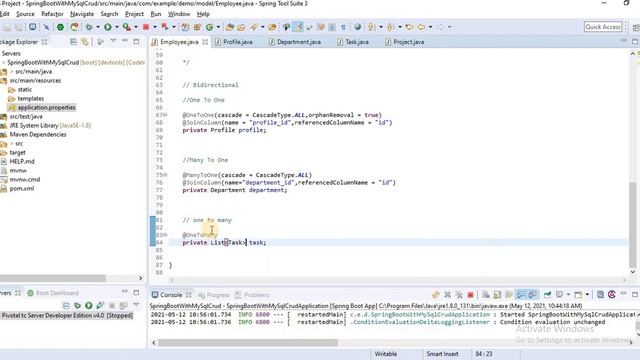
Task: Click the Save toolbar icon
Action: pyautogui.click(x=7, y=27)
